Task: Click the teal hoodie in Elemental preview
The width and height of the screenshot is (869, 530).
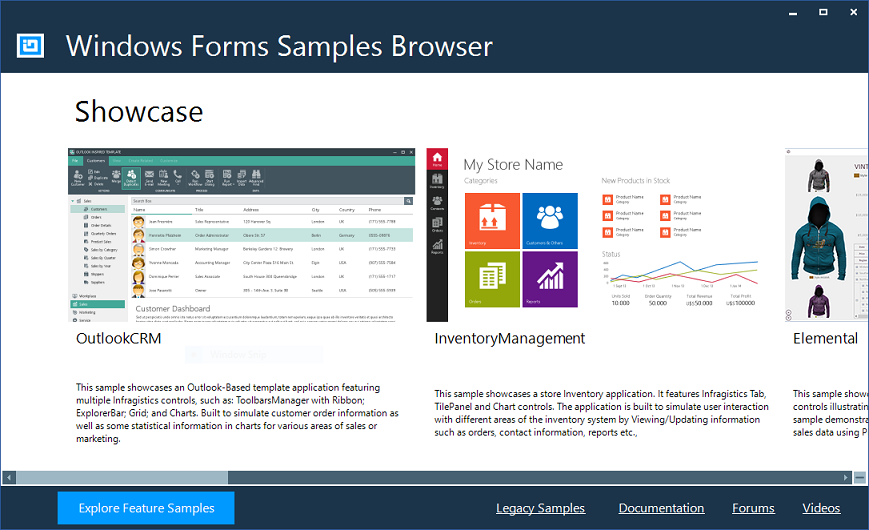Action: 813,238
